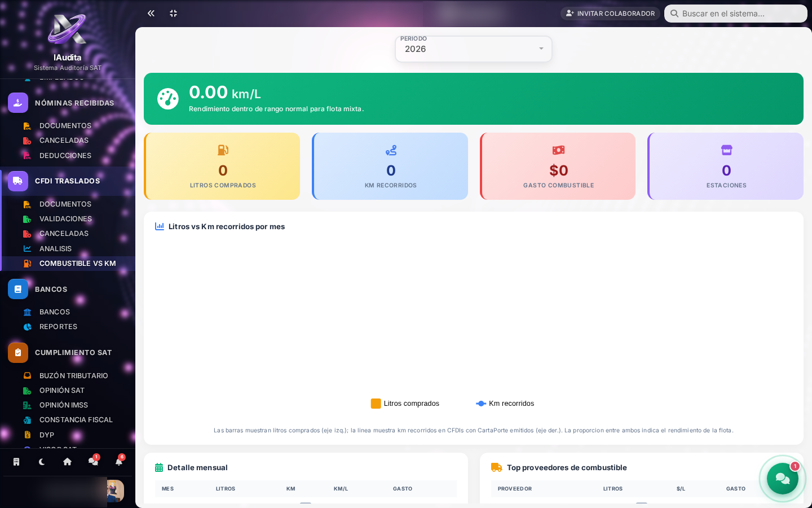Focus the Buscar en el sistema search field
812x508 pixels.
(x=736, y=14)
